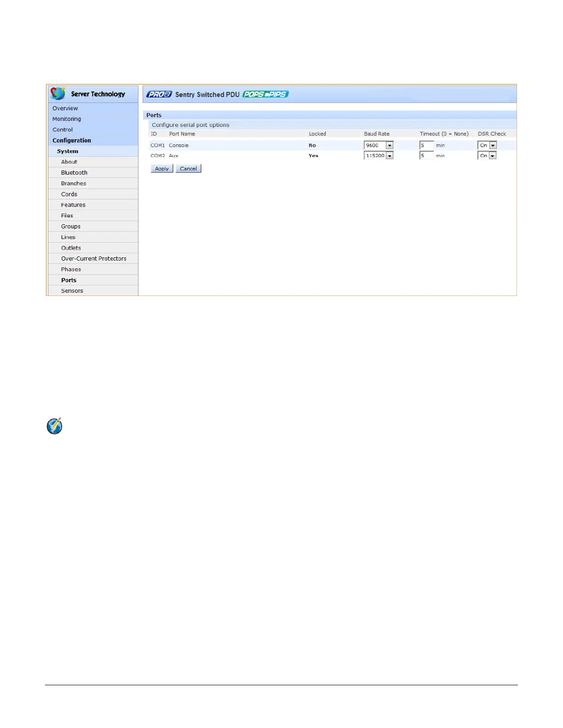This screenshot has width=563, height=728.
Task: Apply the serial port settings
Action: tap(162, 169)
